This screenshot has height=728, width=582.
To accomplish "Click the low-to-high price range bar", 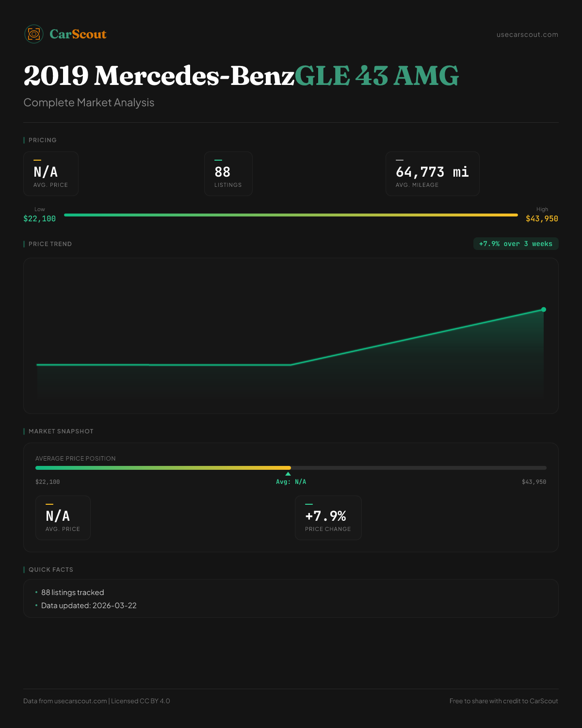I will [x=291, y=215].
